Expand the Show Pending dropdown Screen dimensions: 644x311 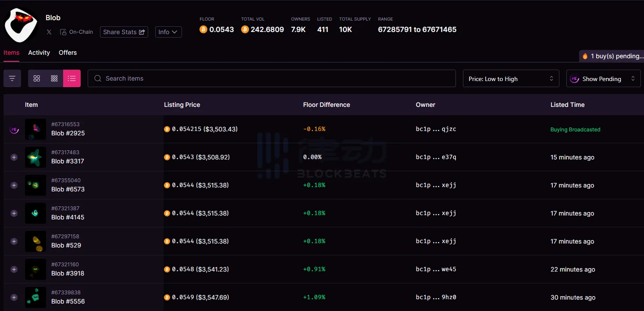point(603,79)
